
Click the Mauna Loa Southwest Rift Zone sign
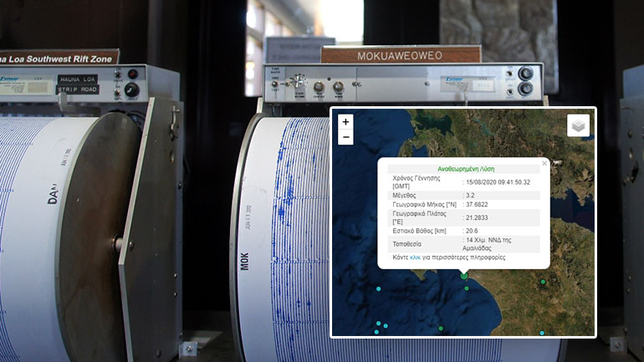59,58
